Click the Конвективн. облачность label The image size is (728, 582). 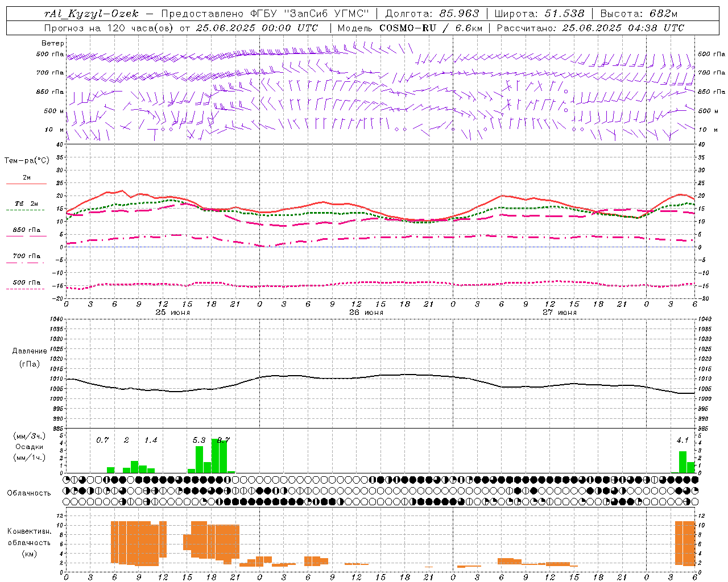click(29, 537)
